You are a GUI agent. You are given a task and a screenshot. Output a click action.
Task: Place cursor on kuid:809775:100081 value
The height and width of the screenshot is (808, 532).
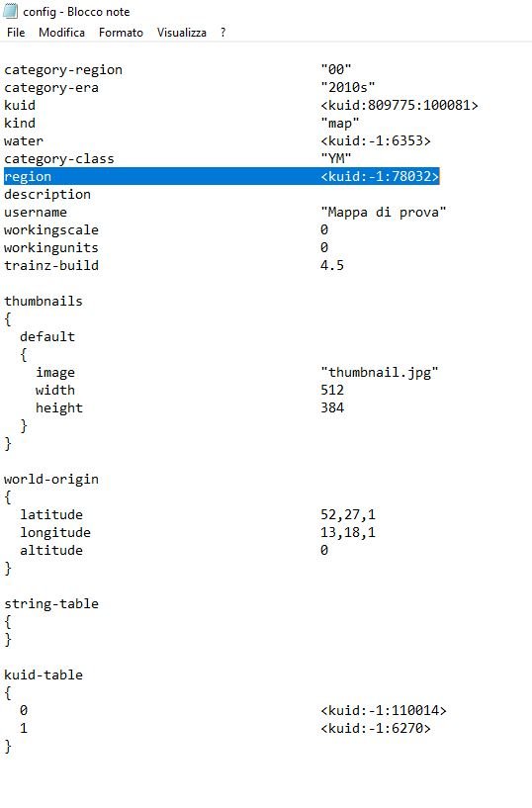(x=399, y=105)
